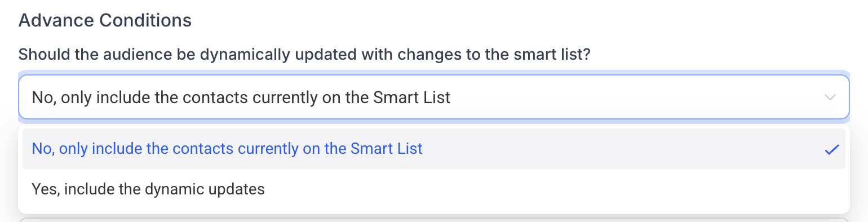Keep only current Smart List contacts option
The height and width of the screenshot is (222, 868).
point(434,149)
